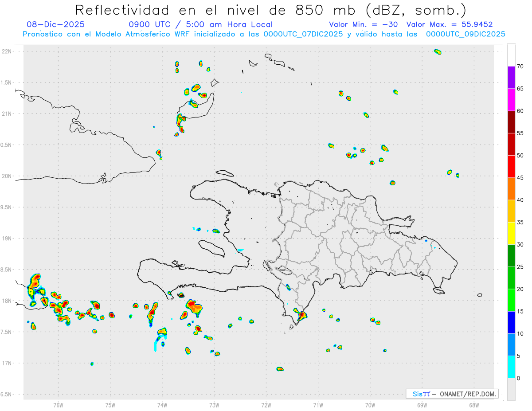Click the longitude axis label '72W'
532x411 pixels.
pos(266,404)
